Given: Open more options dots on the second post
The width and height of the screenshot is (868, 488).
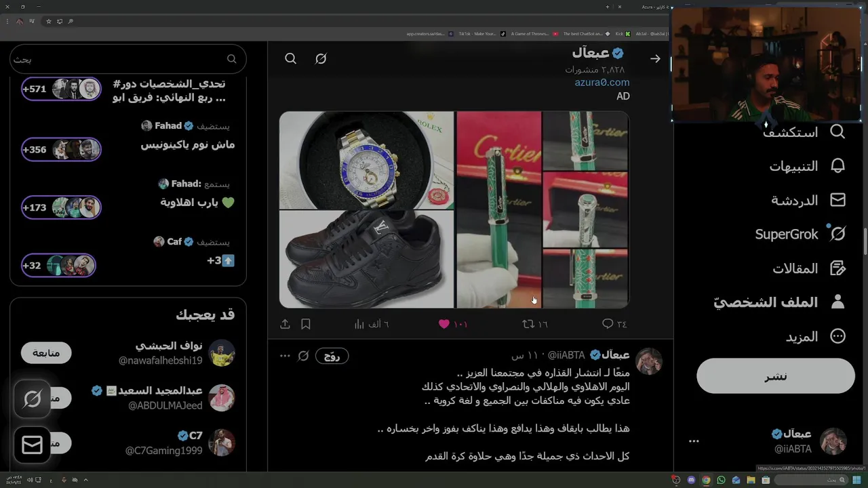Looking at the screenshot, I should pos(285,356).
